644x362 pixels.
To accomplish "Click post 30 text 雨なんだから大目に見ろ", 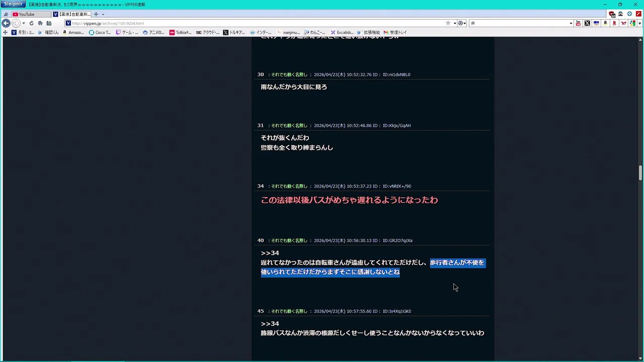I will pos(294,87).
